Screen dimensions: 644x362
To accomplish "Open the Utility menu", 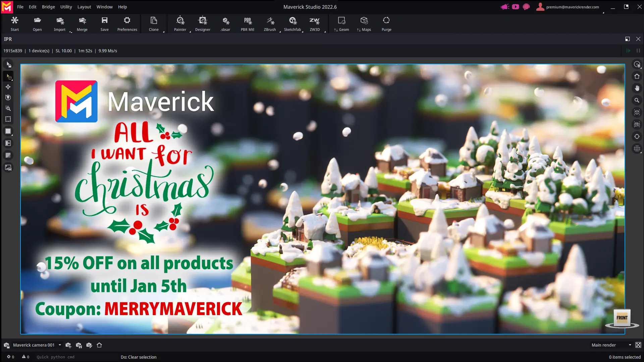I will coord(66,7).
